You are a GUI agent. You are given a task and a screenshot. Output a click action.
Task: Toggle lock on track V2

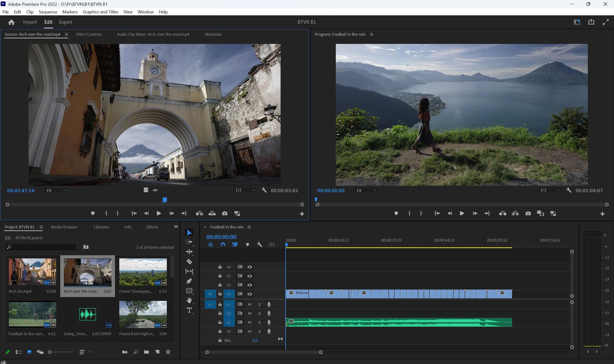pyautogui.click(x=220, y=285)
